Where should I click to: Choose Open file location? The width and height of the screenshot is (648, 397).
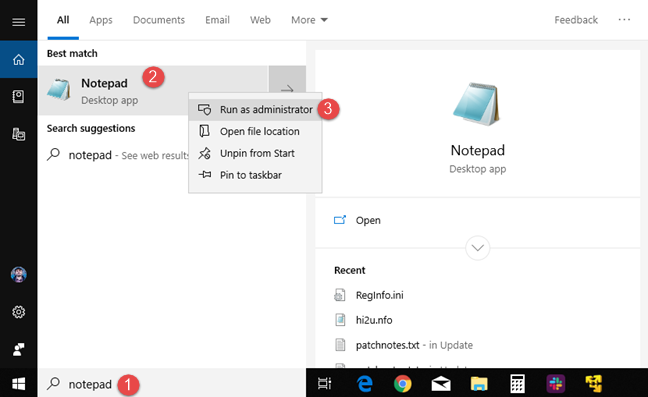click(255, 131)
